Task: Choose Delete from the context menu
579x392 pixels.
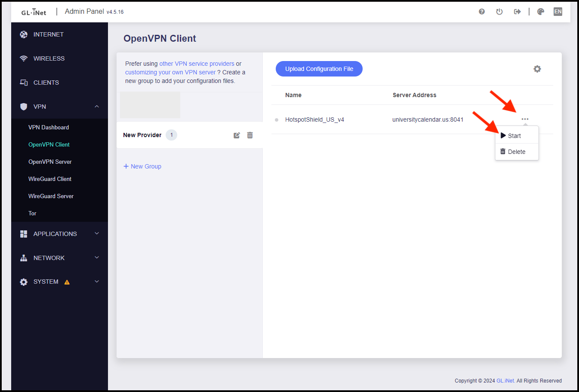Action: [517, 151]
